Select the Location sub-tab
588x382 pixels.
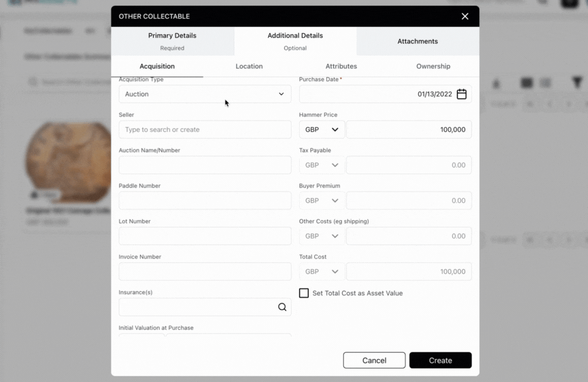(249, 66)
